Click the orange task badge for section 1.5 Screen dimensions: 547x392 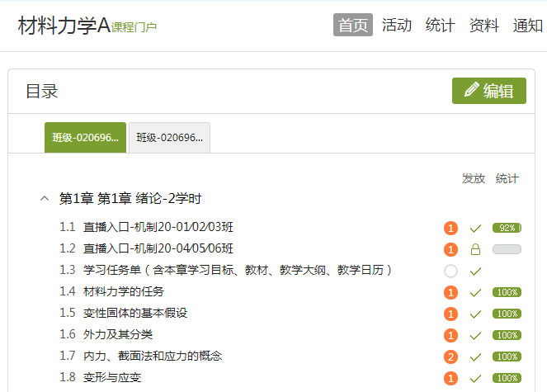pos(450,314)
